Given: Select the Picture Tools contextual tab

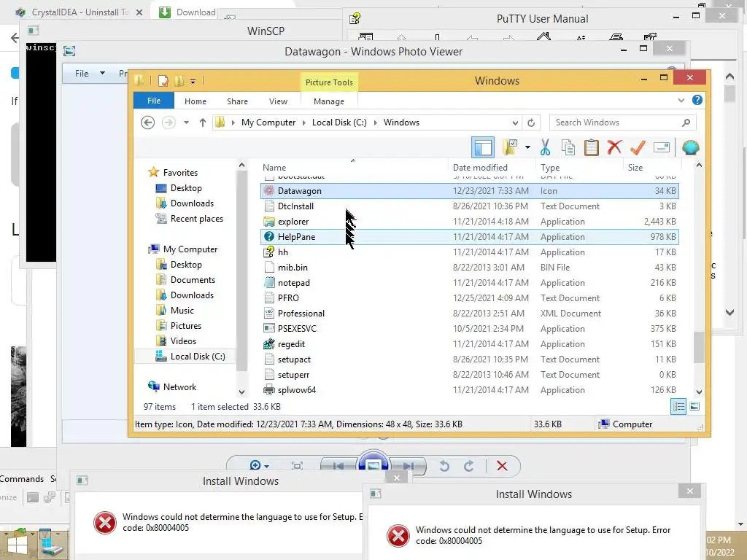Looking at the screenshot, I should point(329,82).
